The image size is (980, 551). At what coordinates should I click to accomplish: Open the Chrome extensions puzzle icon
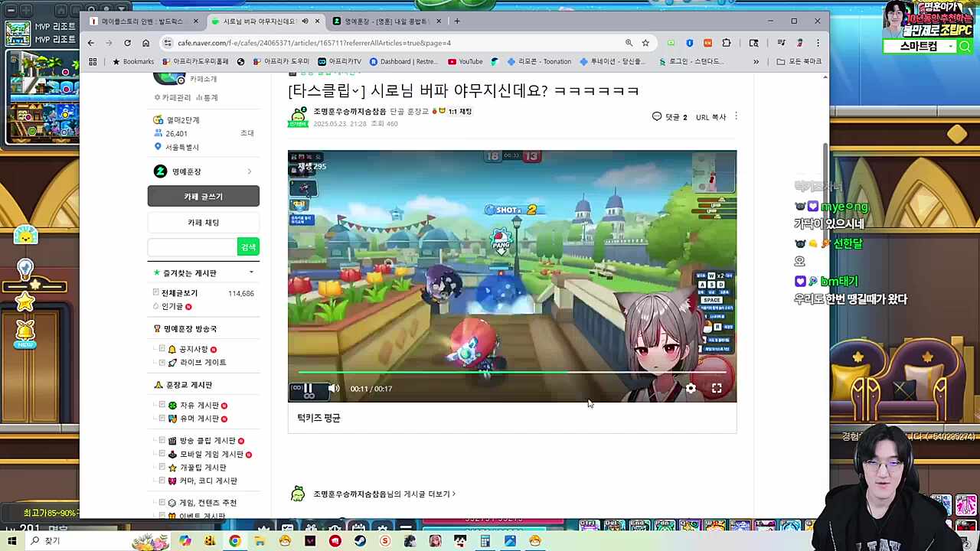click(726, 43)
